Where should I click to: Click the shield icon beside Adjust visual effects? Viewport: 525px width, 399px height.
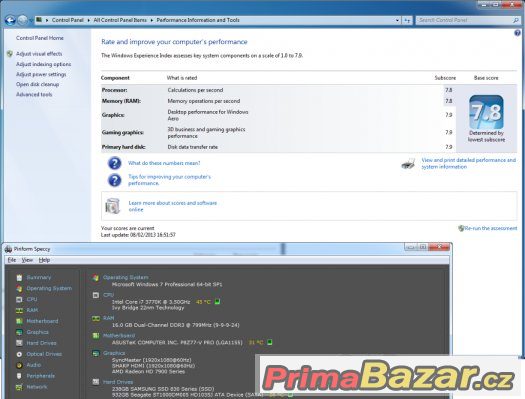click(10, 54)
